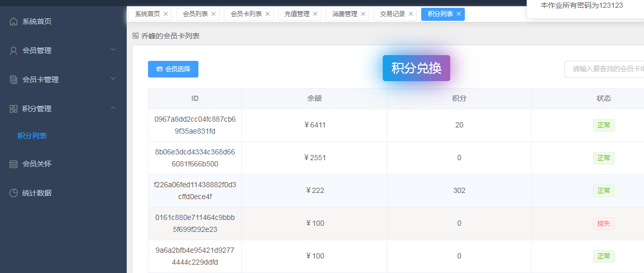The image size is (644, 273).
Task: Click the 积分 column header
Action: (459, 99)
